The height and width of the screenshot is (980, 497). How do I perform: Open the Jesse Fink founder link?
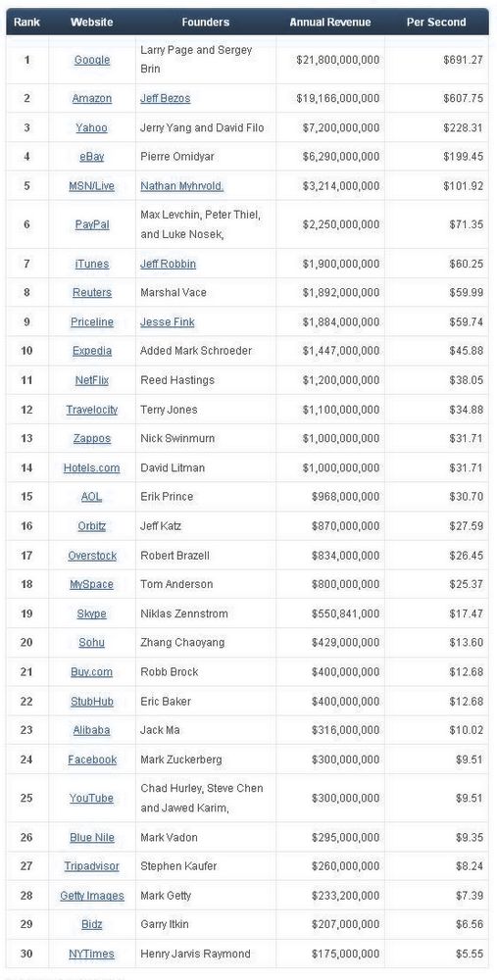[167, 321]
